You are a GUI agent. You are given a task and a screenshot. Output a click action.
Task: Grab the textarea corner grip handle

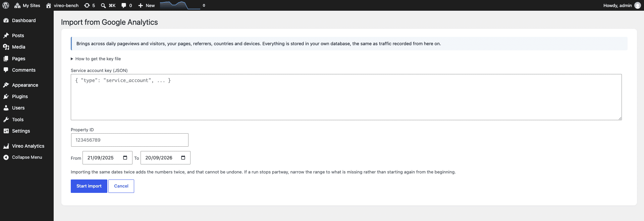coord(620,118)
